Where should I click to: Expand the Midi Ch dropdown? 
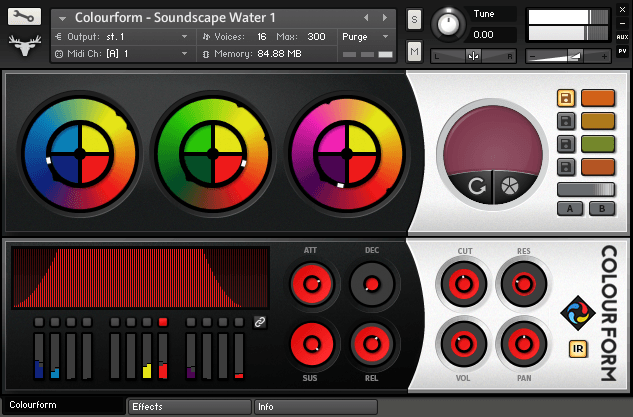122,53
